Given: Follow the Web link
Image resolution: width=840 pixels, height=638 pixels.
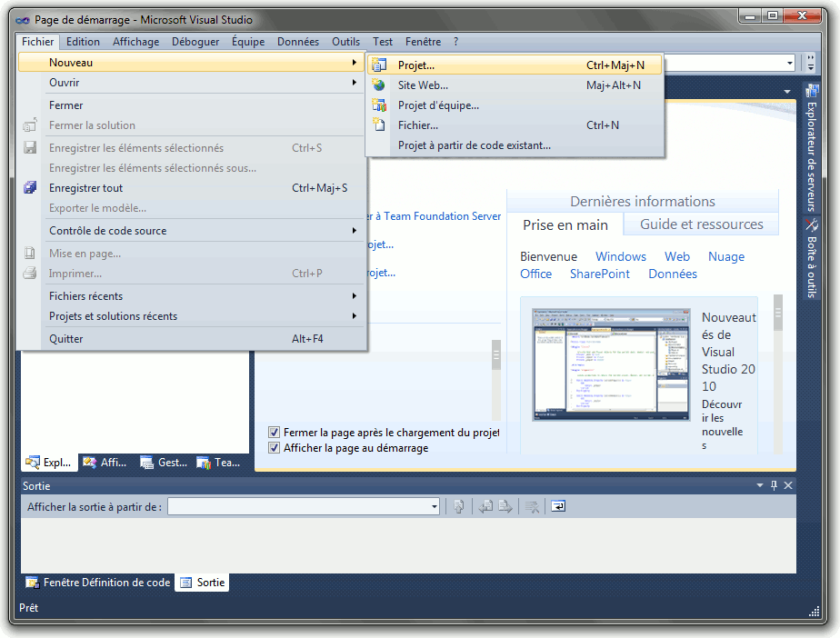Looking at the screenshot, I should click(x=677, y=256).
